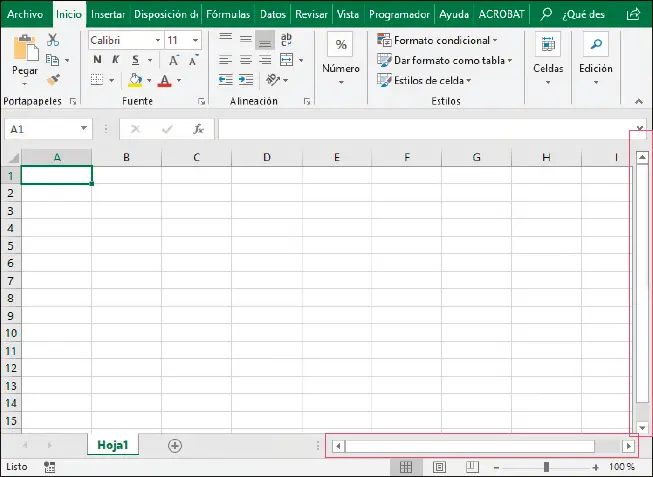Open the Name Box A1 dropdown
Screen dimensions: 653x477
pyautogui.click(x=84, y=128)
